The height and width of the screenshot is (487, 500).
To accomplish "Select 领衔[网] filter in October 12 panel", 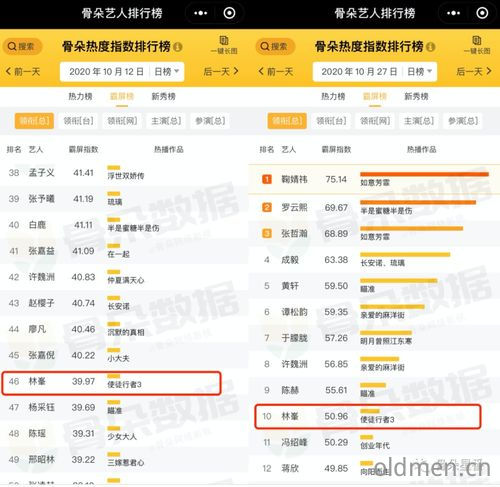I will (122, 121).
